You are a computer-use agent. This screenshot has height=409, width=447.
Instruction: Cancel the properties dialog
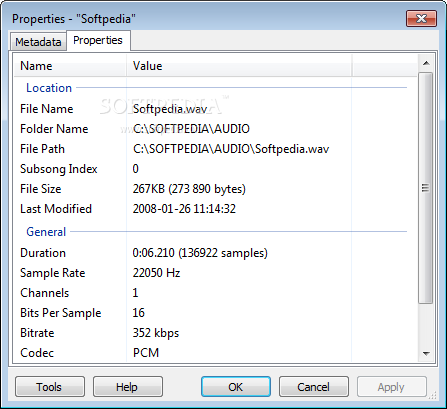point(314,387)
